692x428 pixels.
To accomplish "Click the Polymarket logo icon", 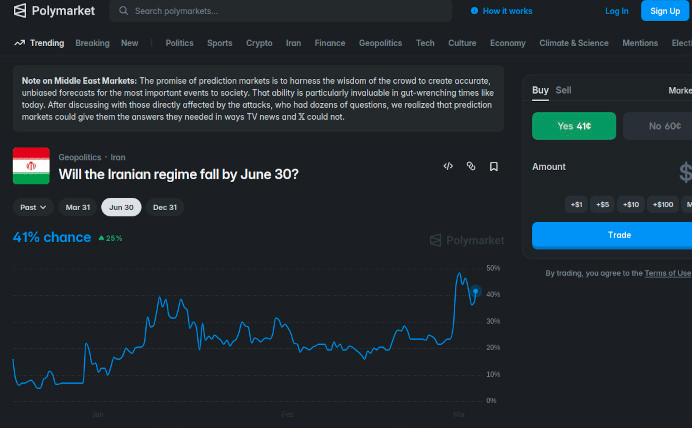I will click(19, 11).
